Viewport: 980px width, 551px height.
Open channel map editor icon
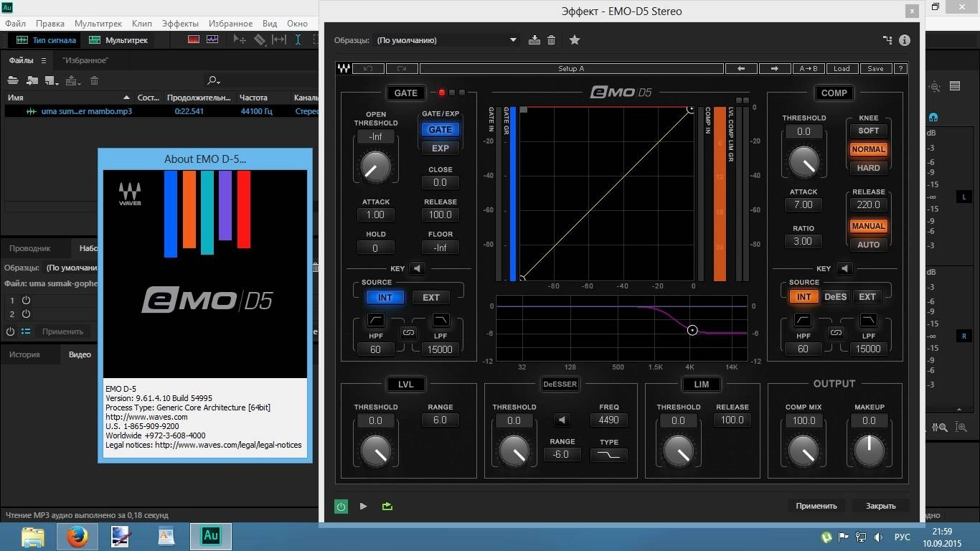pyautogui.click(x=887, y=40)
